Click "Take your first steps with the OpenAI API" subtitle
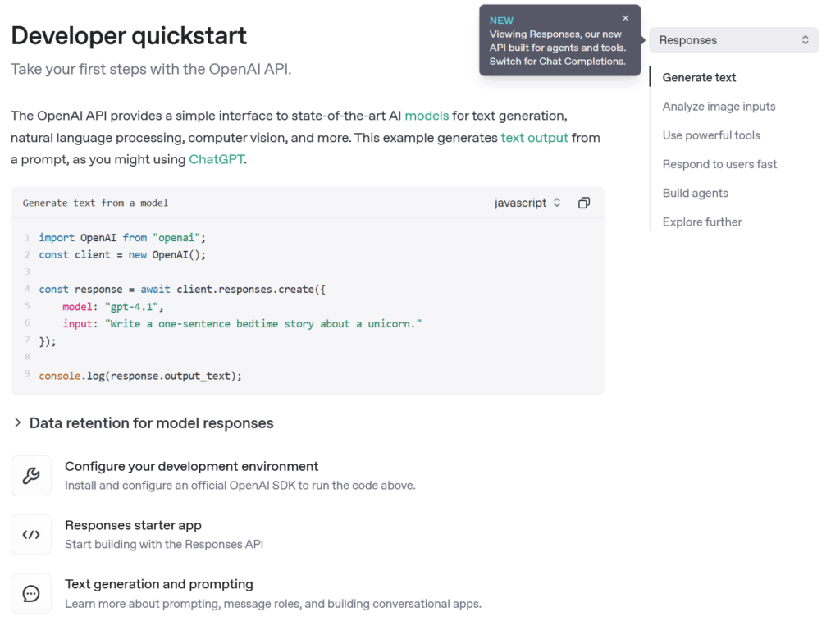The width and height of the screenshot is (840, 644). pos(151,69)
